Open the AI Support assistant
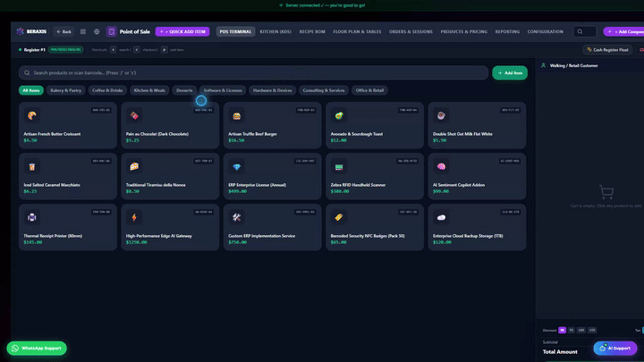 coord(614,348)
